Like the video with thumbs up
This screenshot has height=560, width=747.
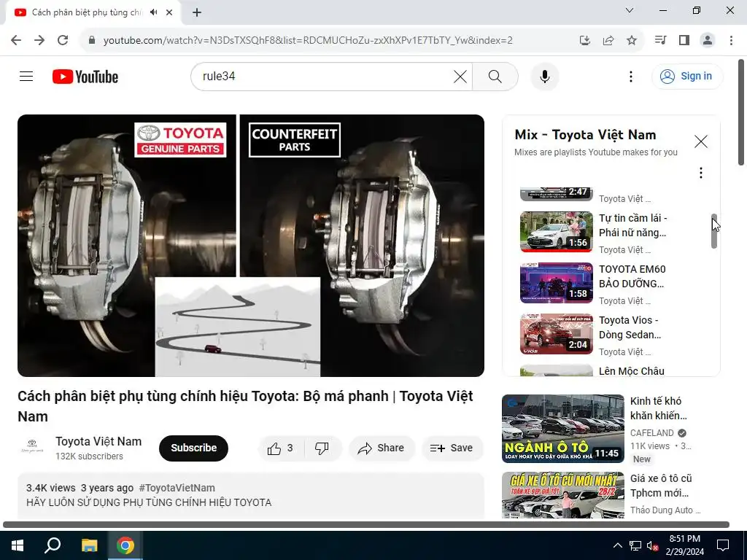(x=281, y=448)
